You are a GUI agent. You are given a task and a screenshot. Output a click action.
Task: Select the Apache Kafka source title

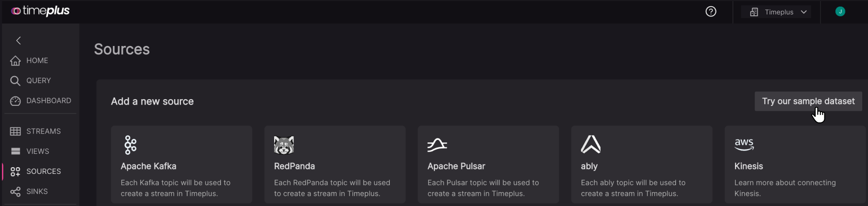(148, 166)
